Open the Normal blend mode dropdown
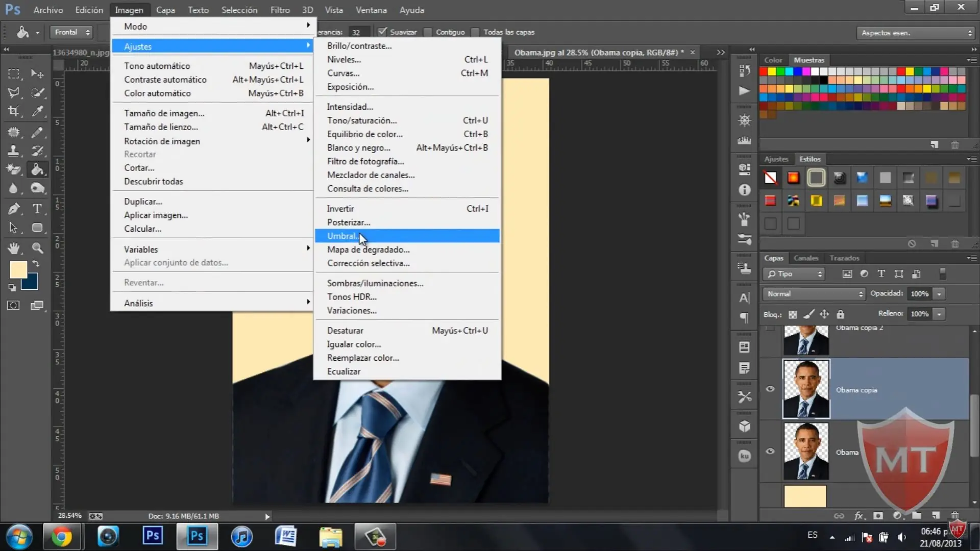Screen dimensions: 980x551 (814, 294)
